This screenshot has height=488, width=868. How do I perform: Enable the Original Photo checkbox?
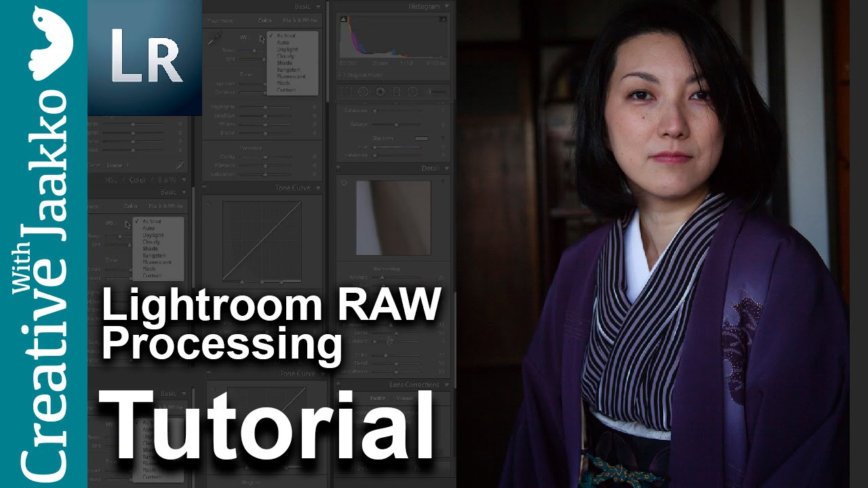click(342, 75)
